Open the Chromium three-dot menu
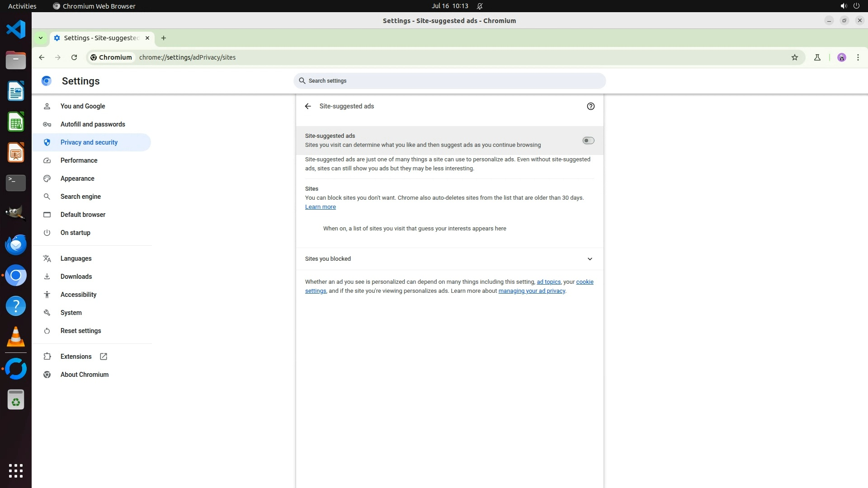This screenshot has height=488, width=868. click(858, 57)
